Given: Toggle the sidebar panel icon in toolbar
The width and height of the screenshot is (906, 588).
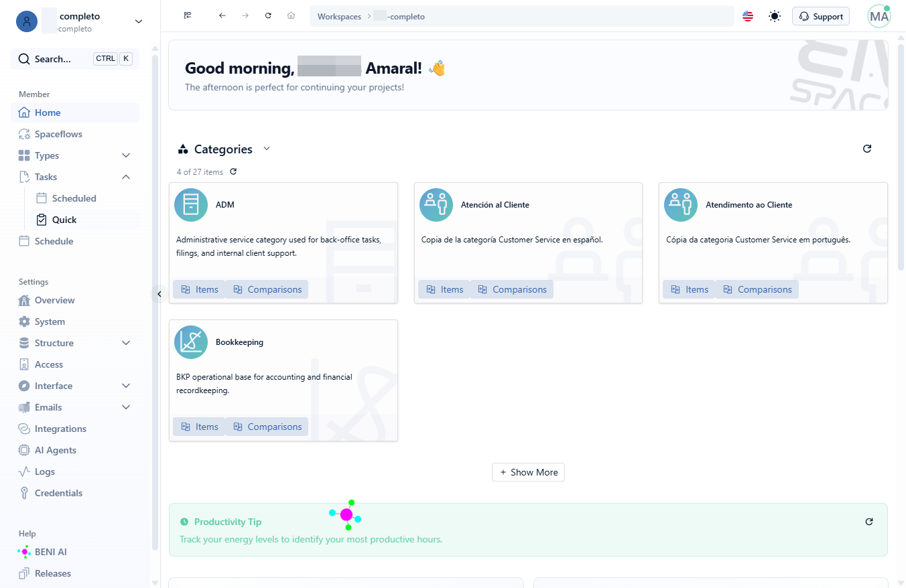Looking at the screenshot, I should [x=188, y=15].
